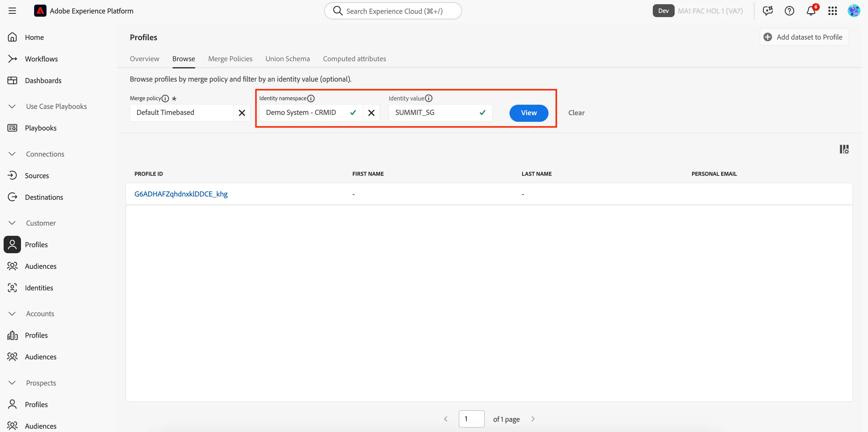Click the Identity value input field
868x432 pixels.
[x=440, y=112]
